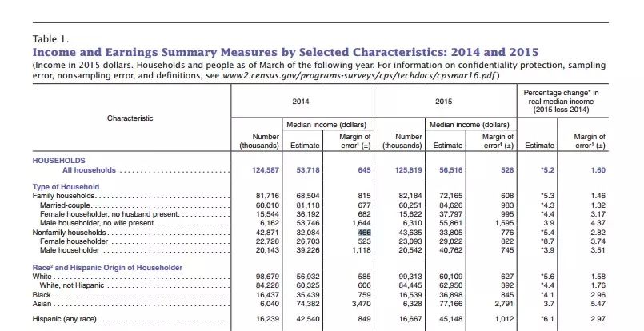Click 'Race and Hispanic Origin of Householder' heading
The height and width of the screenshot is (331, 644).
[x=107, y=268]
